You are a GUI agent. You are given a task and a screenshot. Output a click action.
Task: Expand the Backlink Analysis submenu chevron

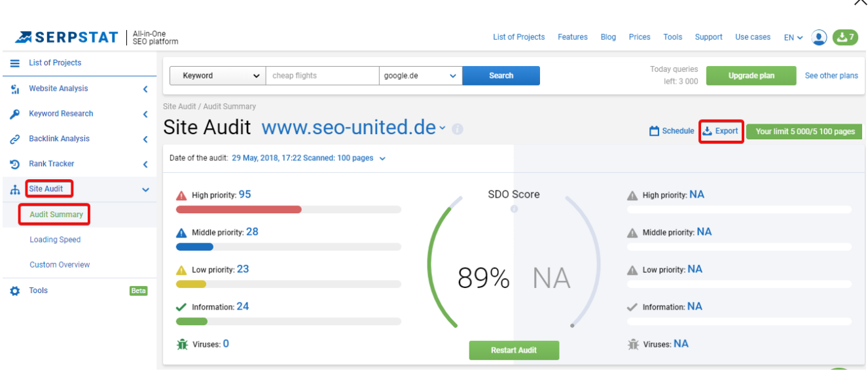[145, 139]
